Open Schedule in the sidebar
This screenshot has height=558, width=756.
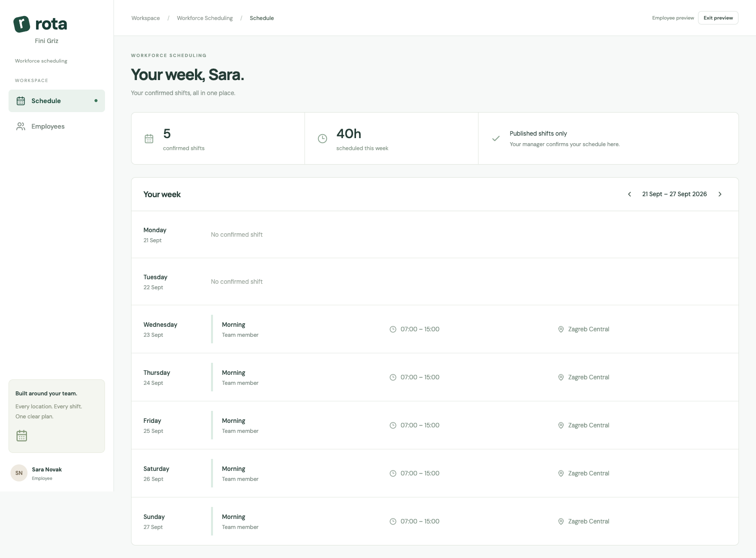[56, 101]
